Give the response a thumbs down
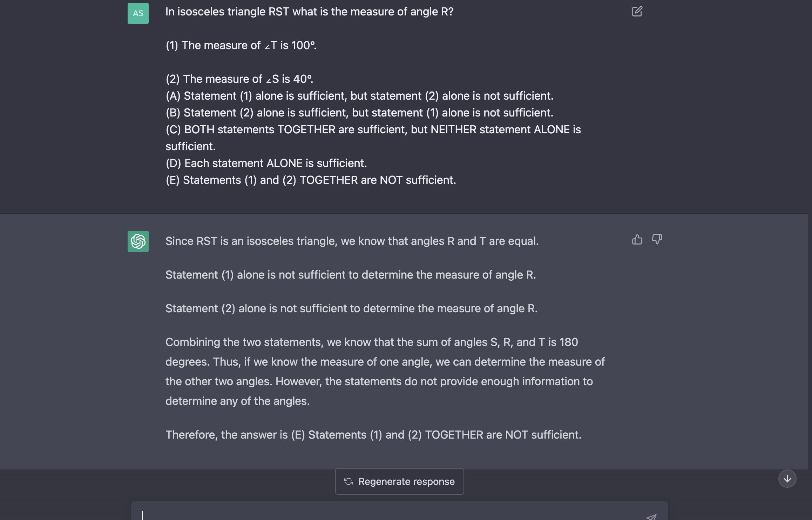The image size is (812, 520). pyautogui.click(x=657, y=240)
